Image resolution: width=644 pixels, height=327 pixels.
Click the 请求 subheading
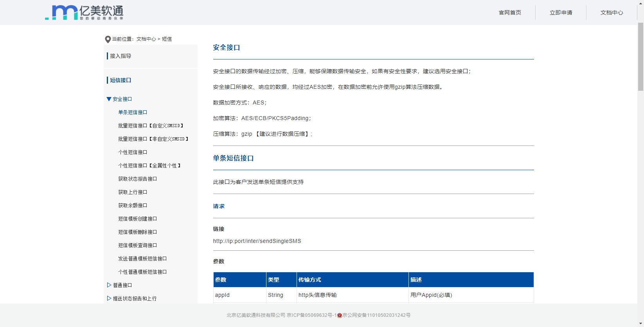point(219,206)
